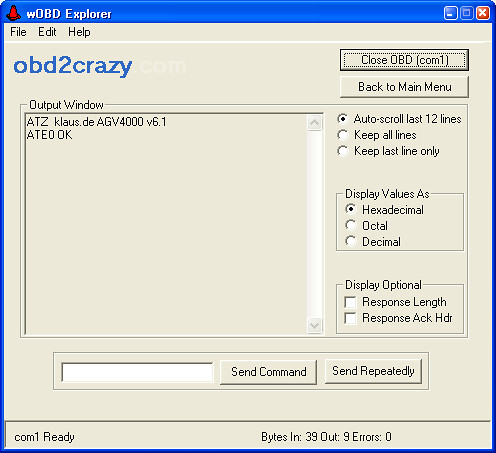The image size is (496, 453).
Task: Click the Send Repeatedly button
Action: (x=373, y=371)
